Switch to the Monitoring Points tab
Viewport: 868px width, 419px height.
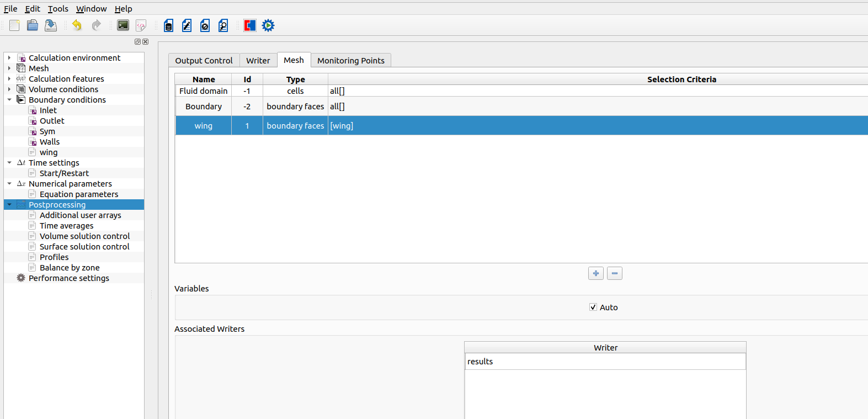350,61
